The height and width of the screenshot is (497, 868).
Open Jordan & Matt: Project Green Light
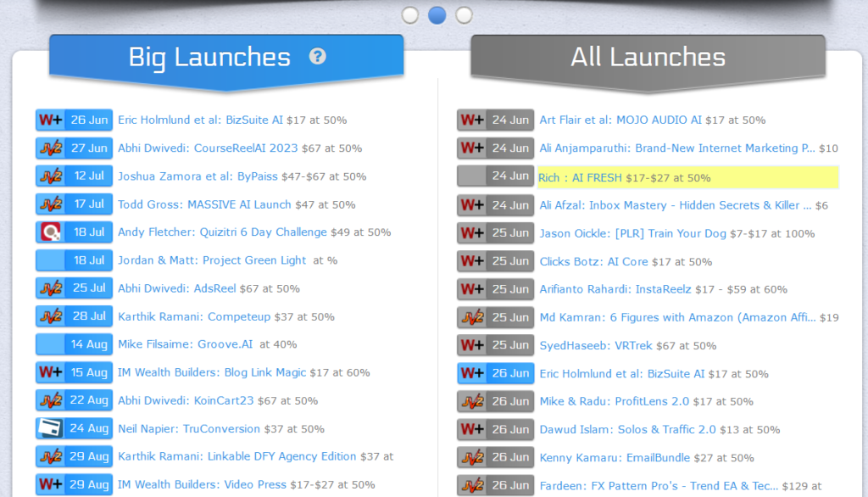[x=212, y=260]
